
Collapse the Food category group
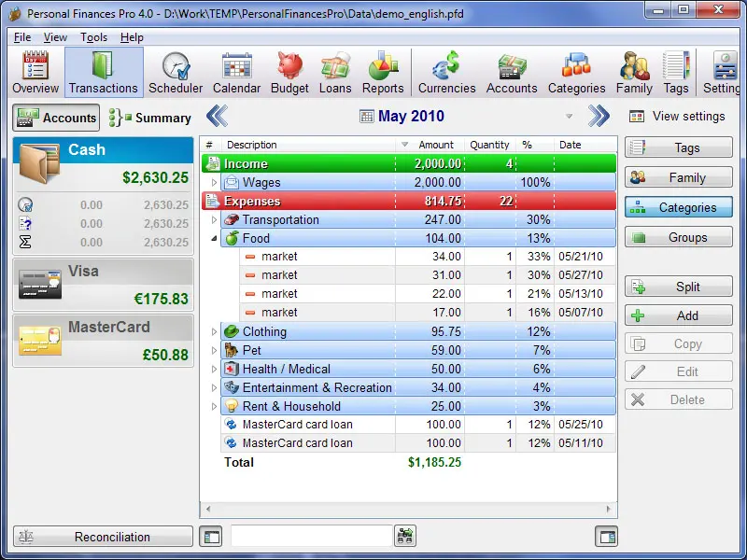[x=214, y=238]
